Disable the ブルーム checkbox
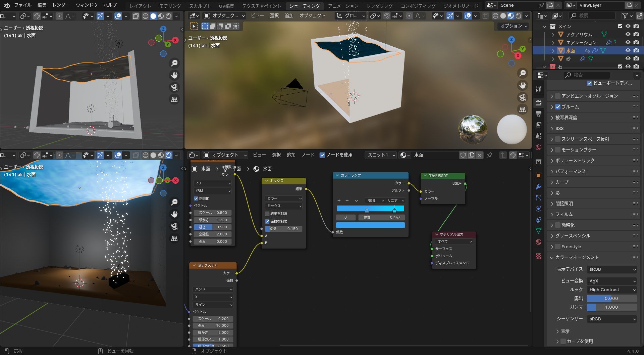The height and width of the screenshot is (355, 644). pos(558,107)
